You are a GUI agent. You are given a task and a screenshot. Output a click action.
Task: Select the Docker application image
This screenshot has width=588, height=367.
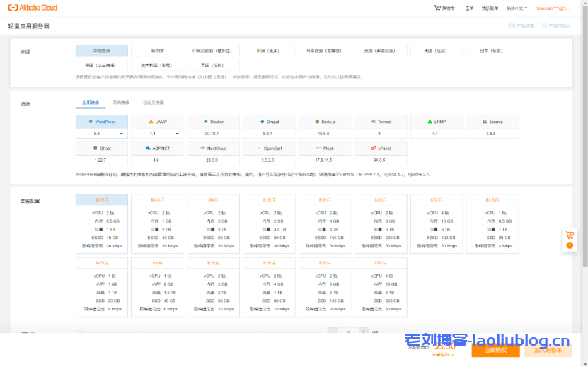tap(213, 122)
